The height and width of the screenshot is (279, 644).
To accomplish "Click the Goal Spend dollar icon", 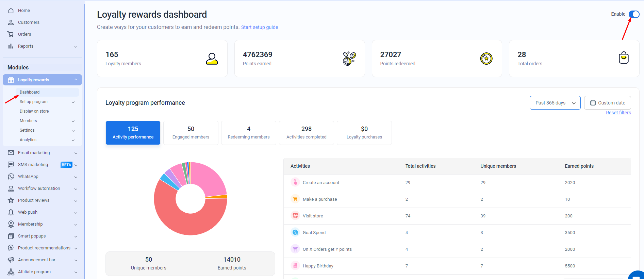I will pos(295,232).
